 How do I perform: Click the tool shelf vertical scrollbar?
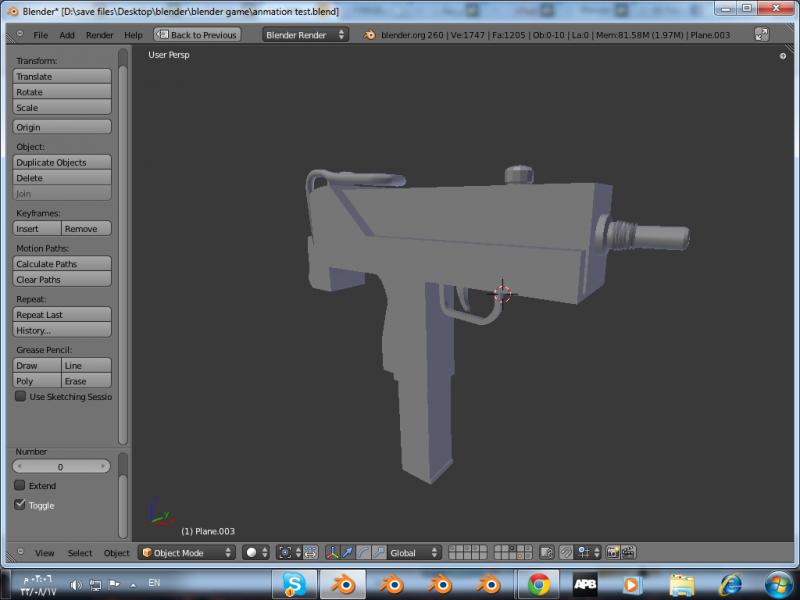coord(123,255)
